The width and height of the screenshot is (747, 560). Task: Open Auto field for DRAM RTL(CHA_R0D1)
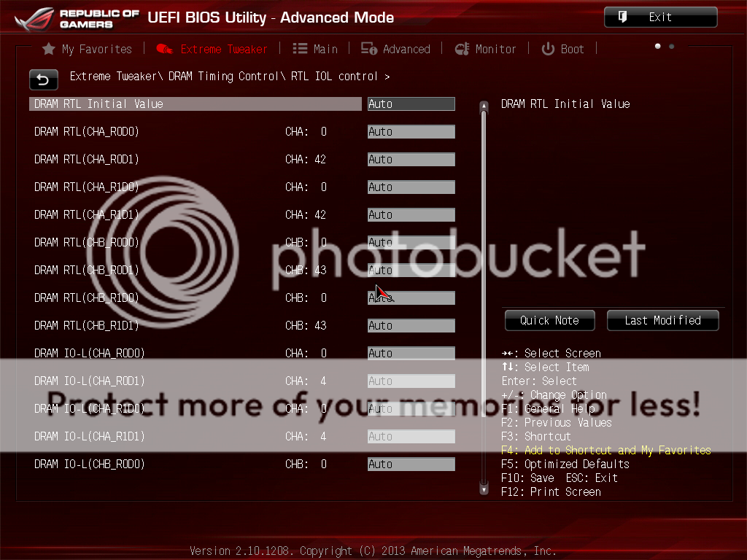click(411, 160)
